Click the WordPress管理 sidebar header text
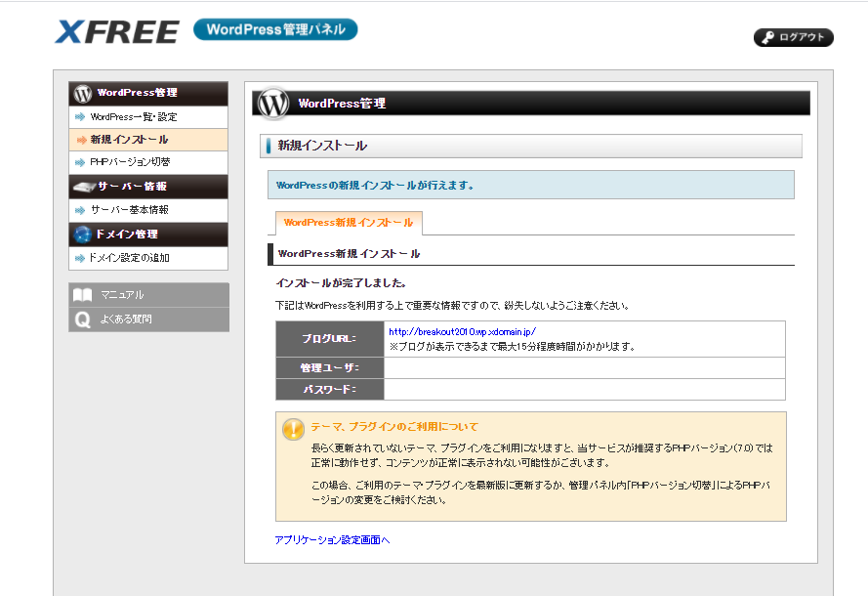 [x=138, y=93]
